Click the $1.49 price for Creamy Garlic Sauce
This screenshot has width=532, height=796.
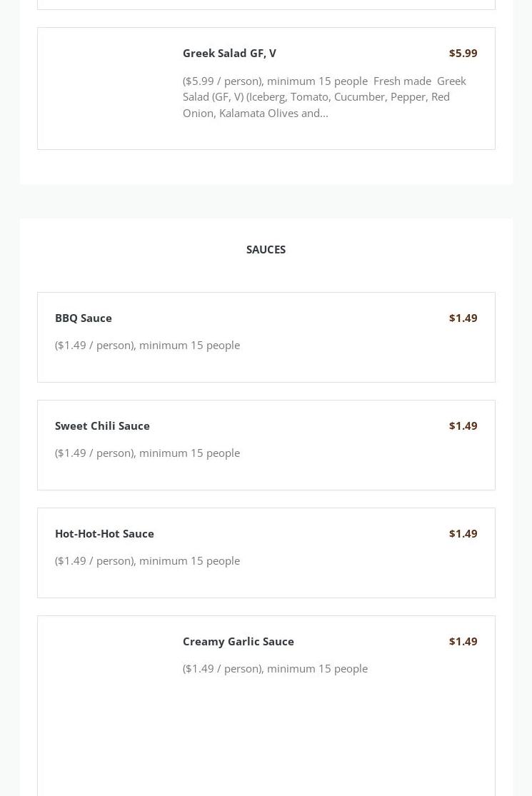click(x=463, y=641)
